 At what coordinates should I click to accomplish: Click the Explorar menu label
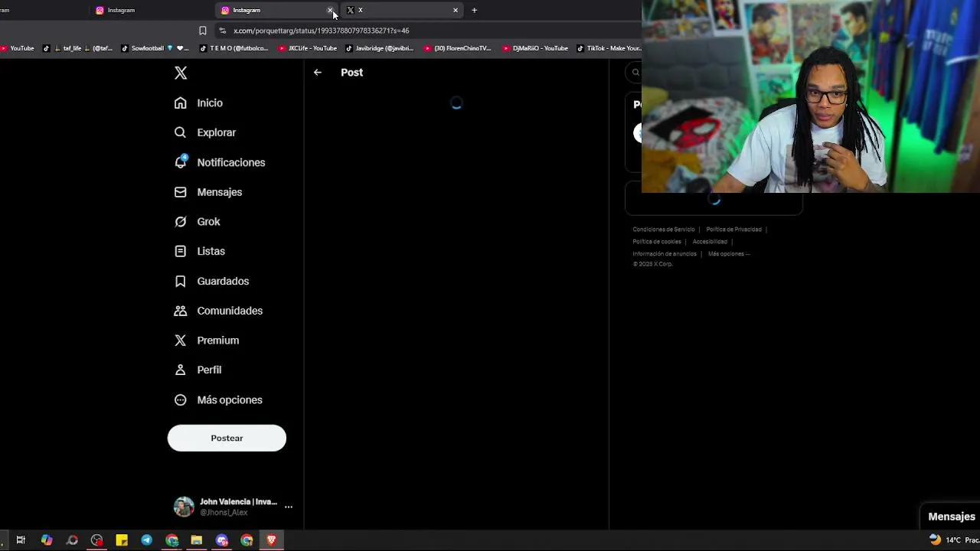point(217,132)
